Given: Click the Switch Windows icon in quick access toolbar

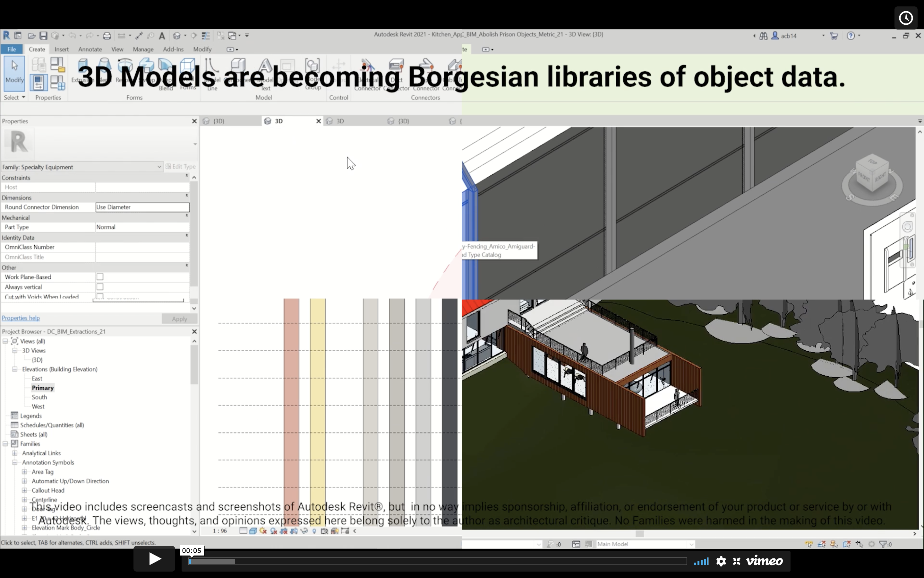Looking at the screenshot, I should coord(232,36).
